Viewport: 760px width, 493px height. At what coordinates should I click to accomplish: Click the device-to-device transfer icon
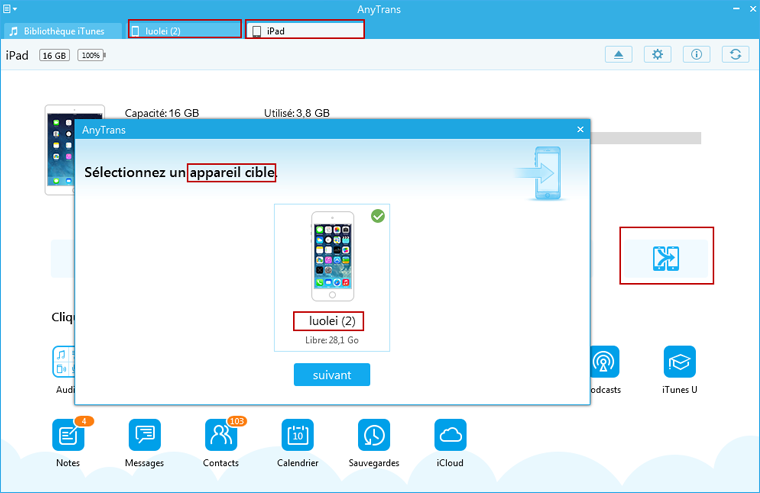pyautogui.click(x=666, y=258)
